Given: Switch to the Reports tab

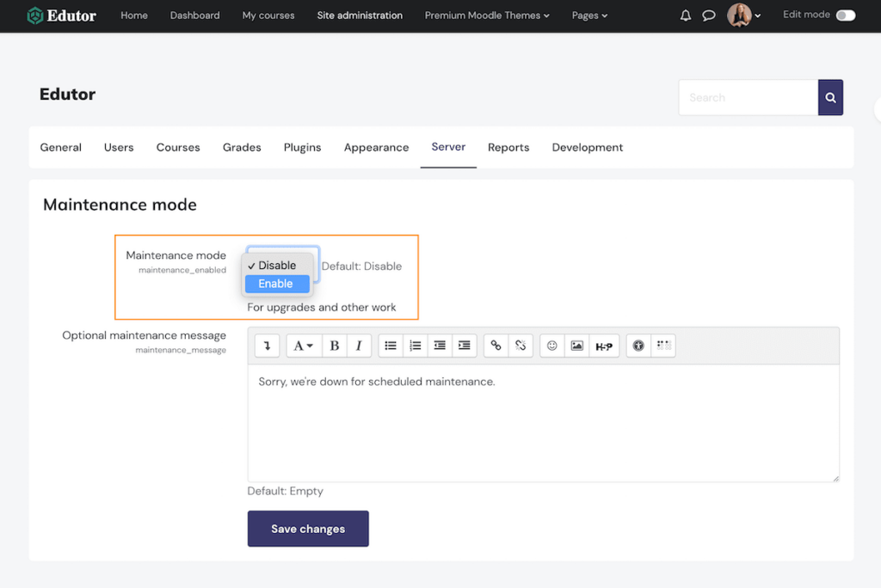Looking at the screenshot, I should coord(508,147).
